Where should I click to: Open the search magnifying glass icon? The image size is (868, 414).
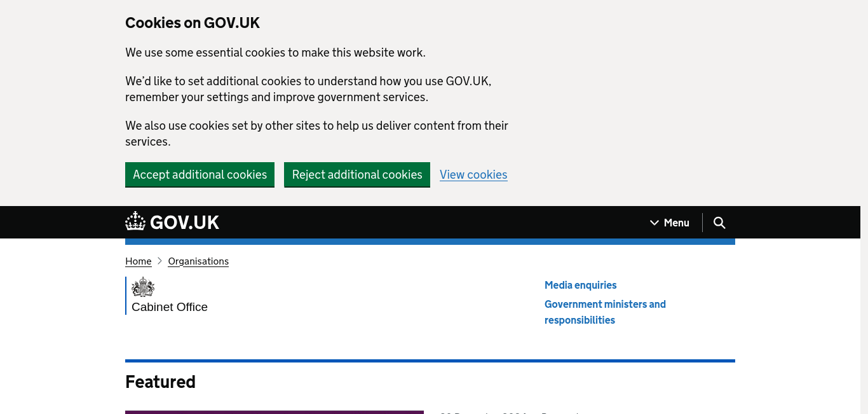tap(719, 223)
